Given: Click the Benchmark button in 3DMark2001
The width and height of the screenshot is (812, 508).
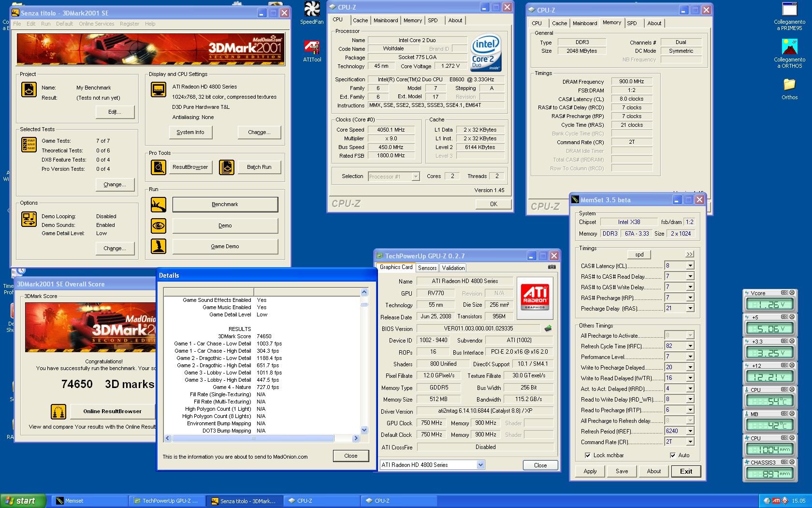Looking at the screenshot, I should (x=225, y=205).
